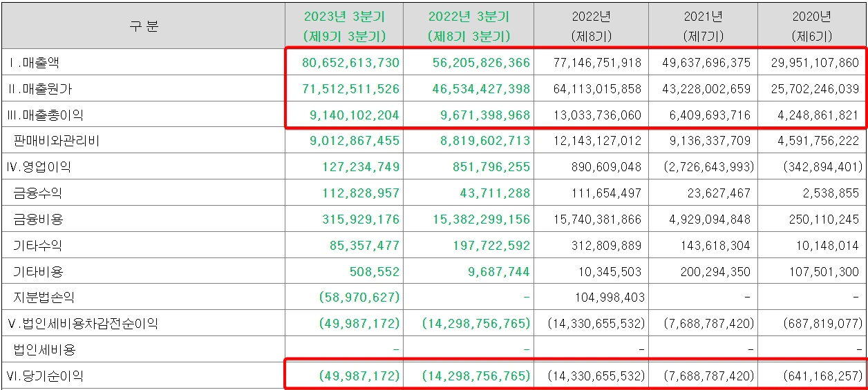Click the sales value 29,951,107,860

tap(815, 63)
